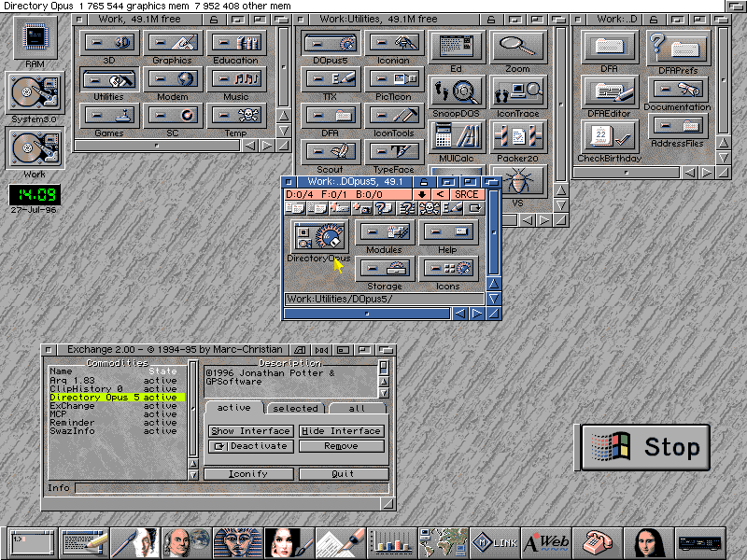The height and width of the screenshot is (560, 747).
Task: Select the Temp drawer with skull icon
Action: (x=236, y=116)
